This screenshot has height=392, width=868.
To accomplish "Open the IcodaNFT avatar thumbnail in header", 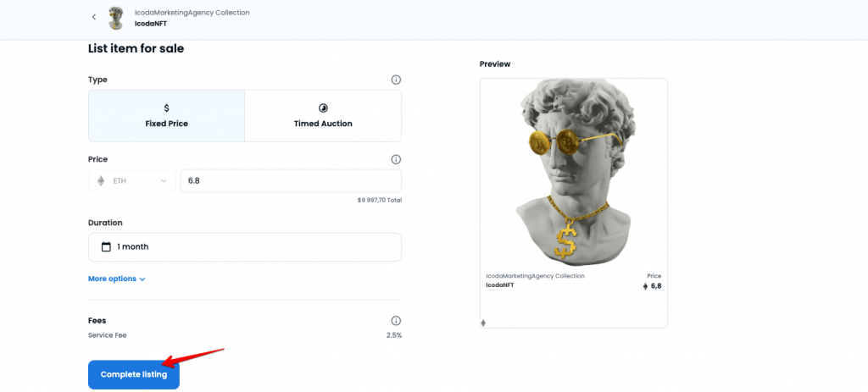I will point(116,19).
